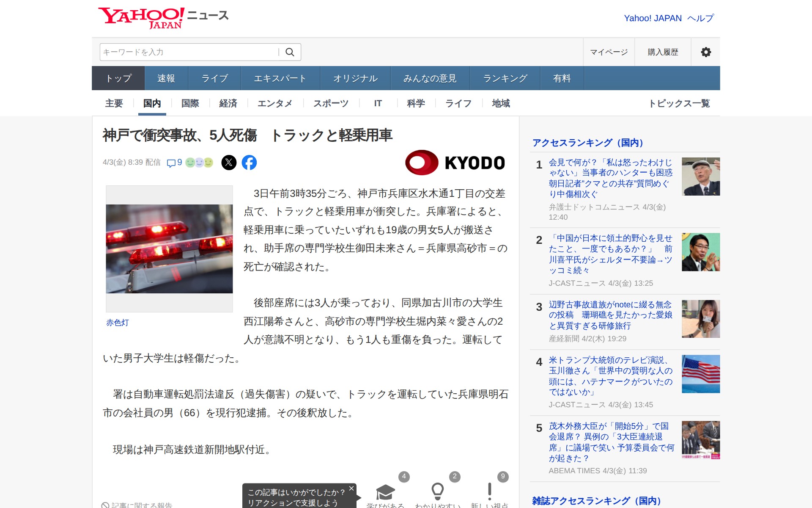This screenshot has width=812, height=508.
Task: Select the スポーツ category tab
Action: 331,103
